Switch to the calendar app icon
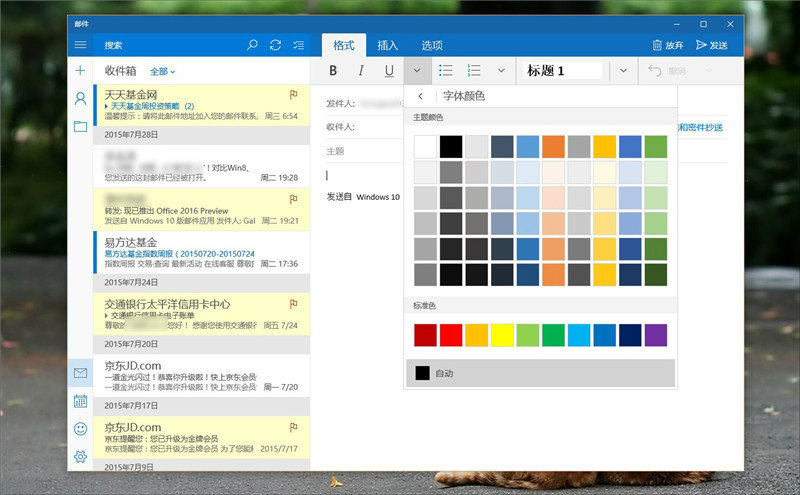Screen dimensions: 800x495 80,401
